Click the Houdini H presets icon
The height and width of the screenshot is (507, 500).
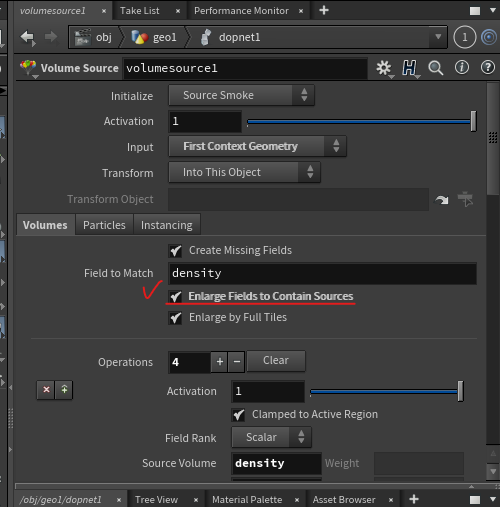point(410,68)
